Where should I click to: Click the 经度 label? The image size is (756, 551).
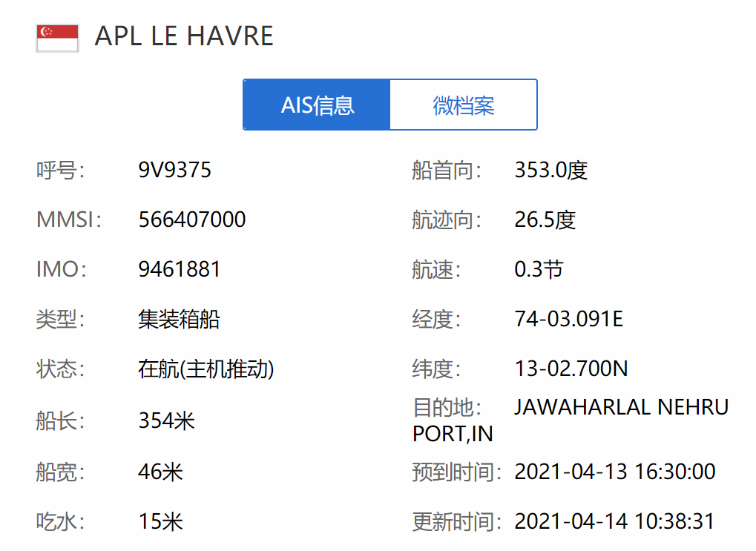pos(436,319)
